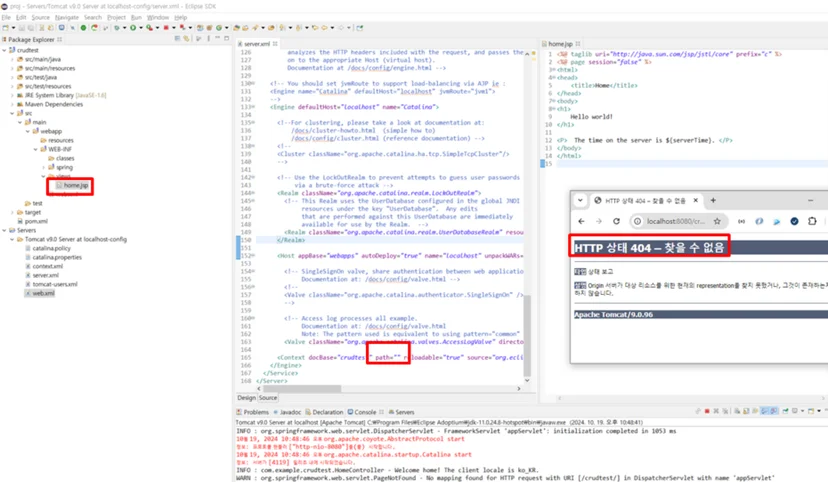Collapse the crudtest project node
The height and width of the screenshot is (482, 828).
pyautogui.click(x=5, y=50)
